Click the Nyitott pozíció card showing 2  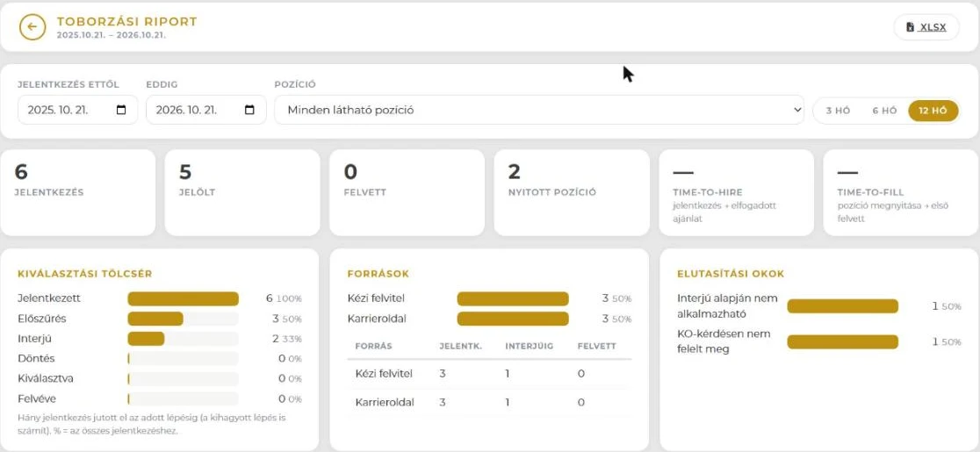tap(572, 192)
